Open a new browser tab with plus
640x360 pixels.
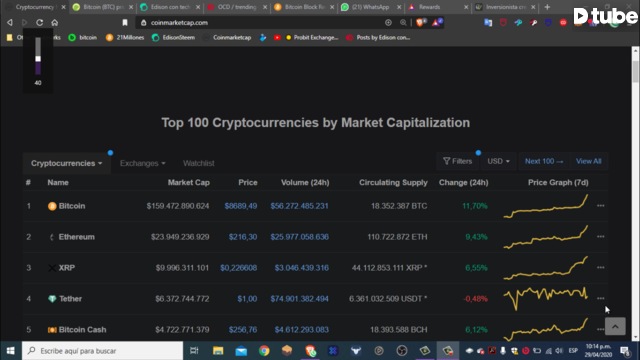[547, 7]
